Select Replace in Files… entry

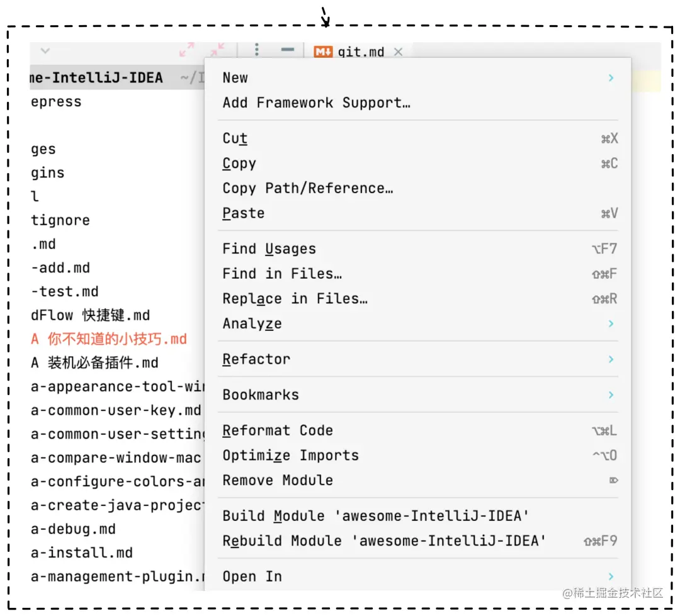pyautogui.click(x=418, y=299)
